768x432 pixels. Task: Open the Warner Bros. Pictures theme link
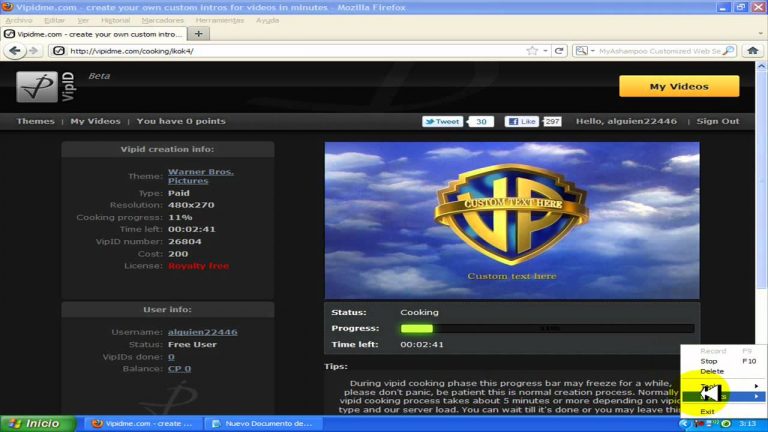click(x=200, y=176)
